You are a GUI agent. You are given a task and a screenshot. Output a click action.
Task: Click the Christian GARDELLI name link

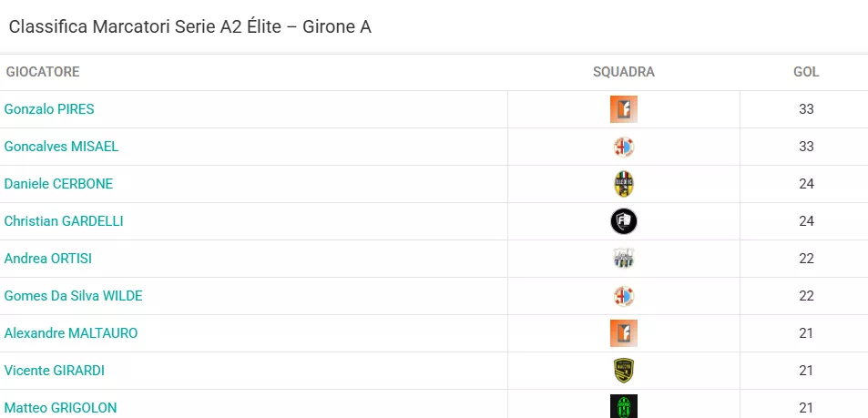click(x=64, y=221)
